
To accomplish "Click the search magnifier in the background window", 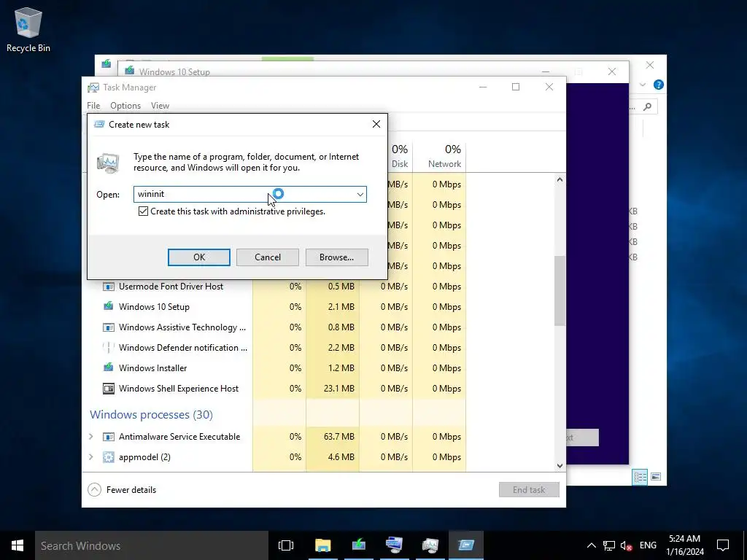I will (648, 106).
